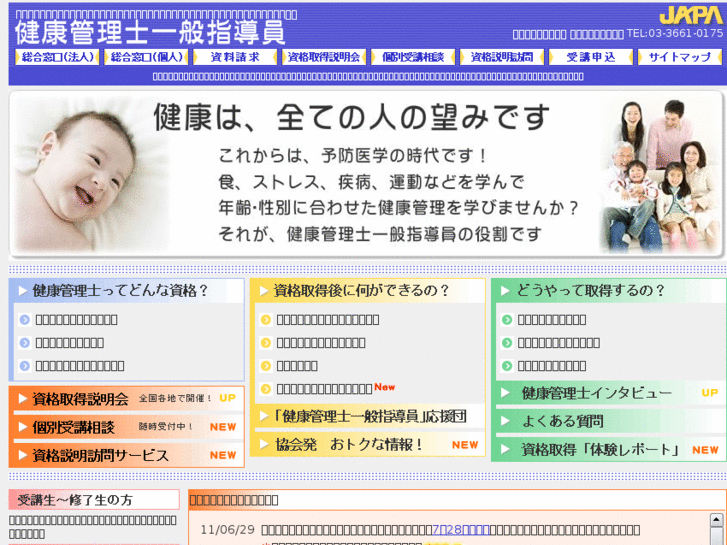Open 総合窓口(個人) navigation button

pyautogui.click(x=146, y=57)
